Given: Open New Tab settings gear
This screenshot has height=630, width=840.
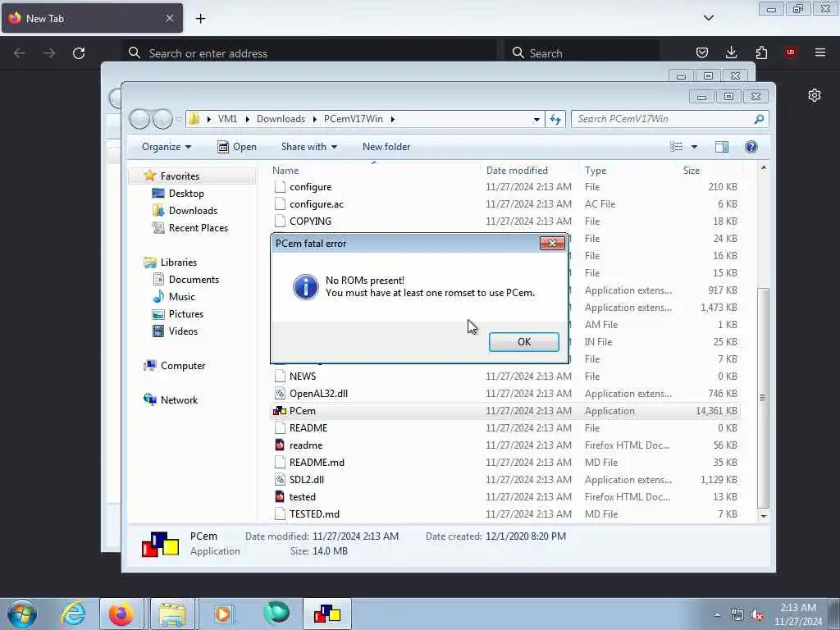Looking at the screenshot, I should coord(815,95).
